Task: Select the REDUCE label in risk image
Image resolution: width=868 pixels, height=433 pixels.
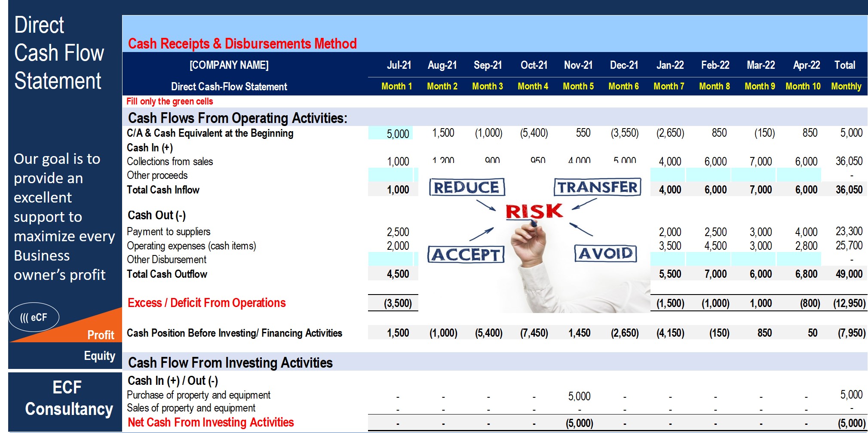Action: pyautogui.click(x=467, y=187)
